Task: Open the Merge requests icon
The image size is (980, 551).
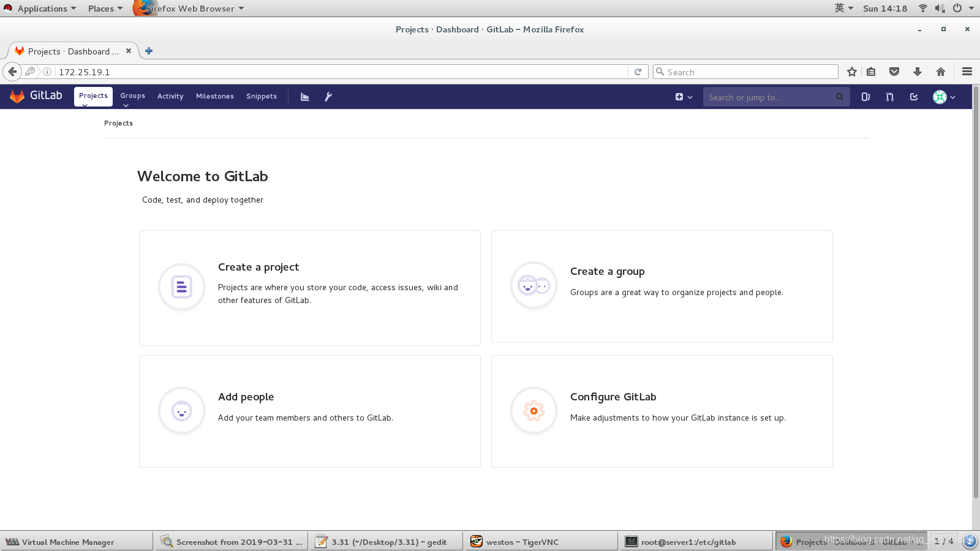Action: 889,97
